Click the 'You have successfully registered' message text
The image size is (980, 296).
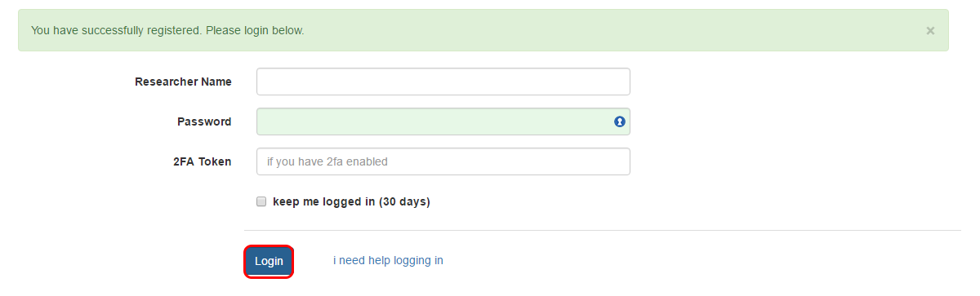117,30
